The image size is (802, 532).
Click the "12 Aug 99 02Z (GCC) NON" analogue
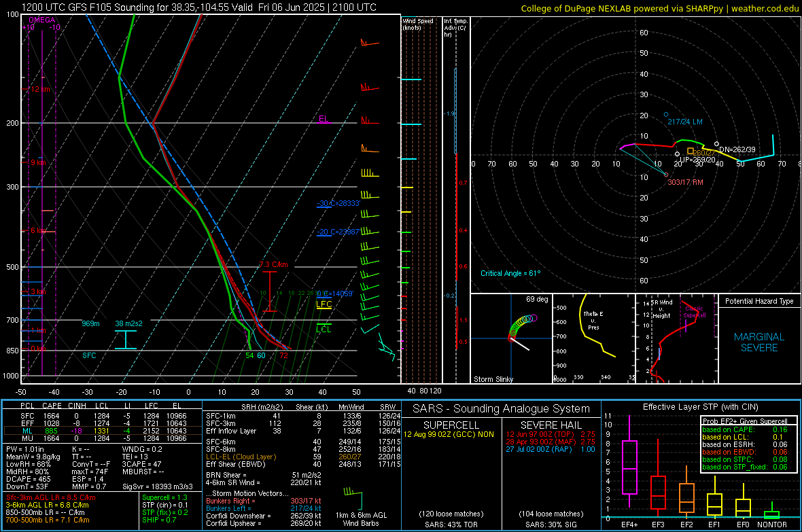(x=449, y=434)
